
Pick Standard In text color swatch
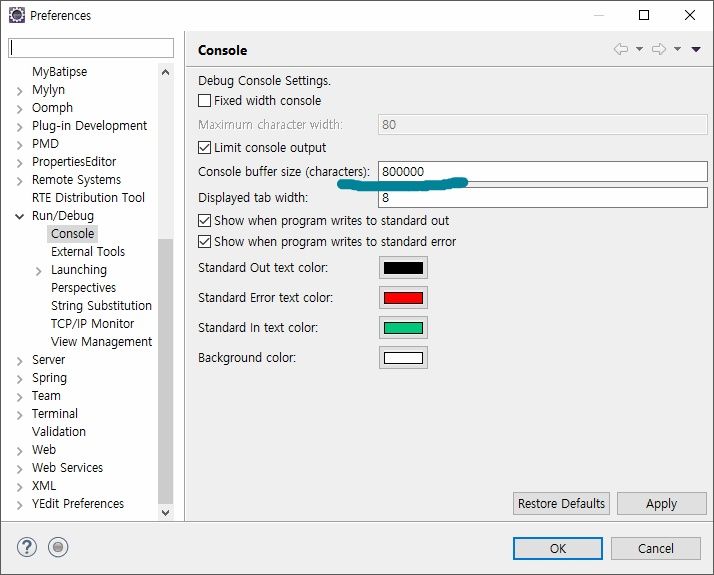[x=403, y=328]
